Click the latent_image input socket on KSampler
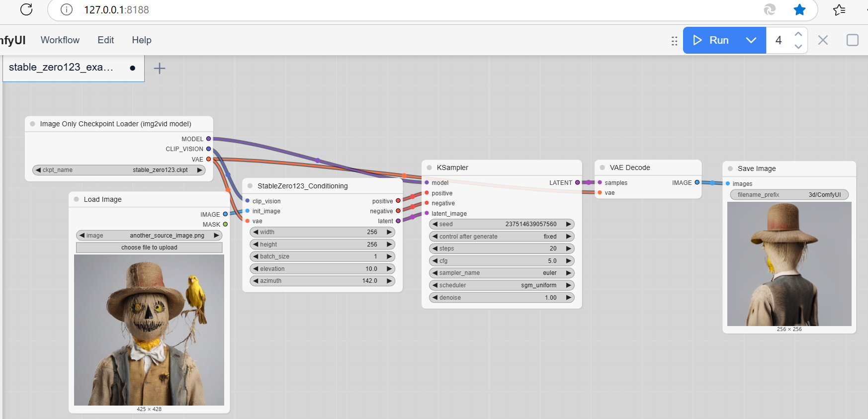Viewport: 868px width, 419px height. coord(427,213)
